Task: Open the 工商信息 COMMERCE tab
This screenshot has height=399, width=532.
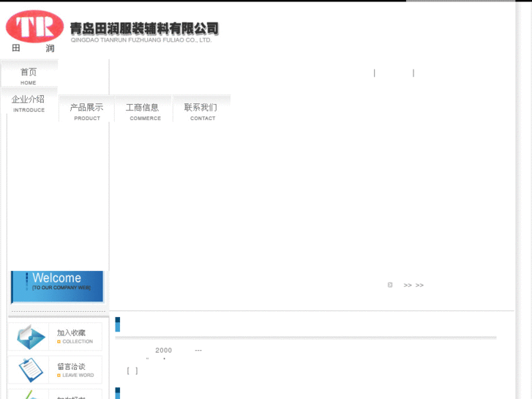Action: point(144,108)
